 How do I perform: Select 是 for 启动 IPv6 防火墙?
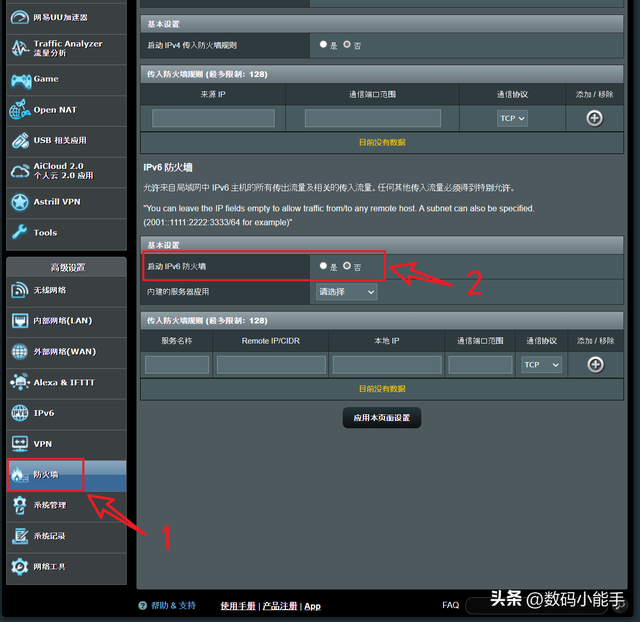click(x=323, y=266)
